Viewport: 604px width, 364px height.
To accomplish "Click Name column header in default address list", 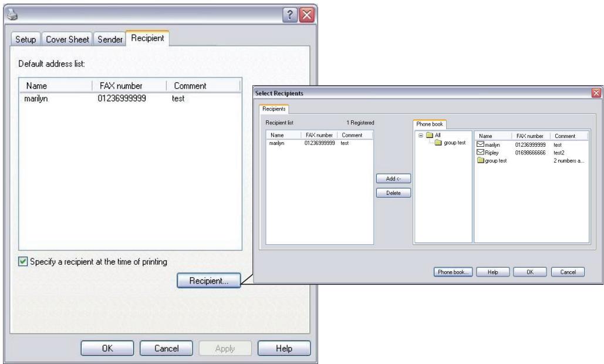I will tap(56, 86).
